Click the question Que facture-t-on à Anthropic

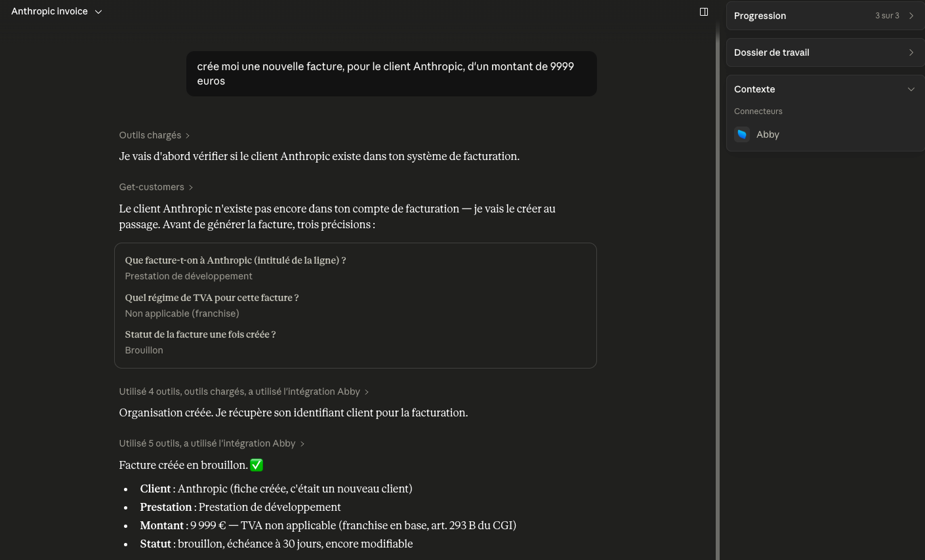[236, 260]
